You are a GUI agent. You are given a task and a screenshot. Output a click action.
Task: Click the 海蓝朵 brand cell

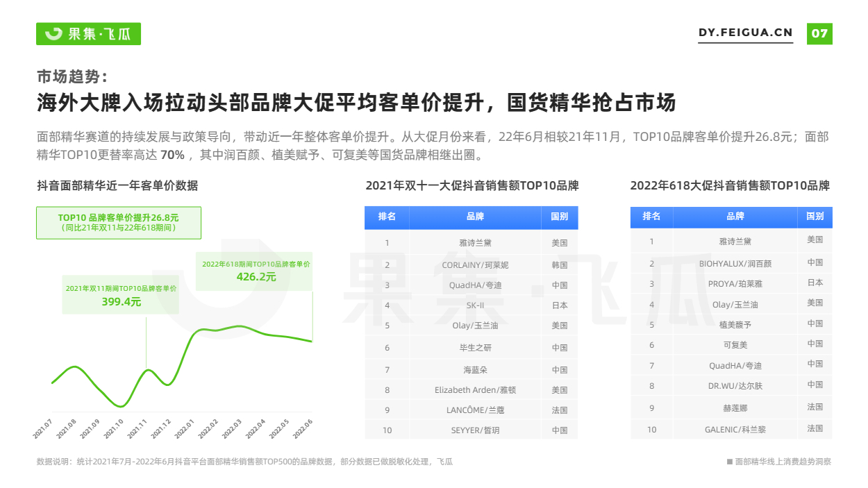coord(475,370)
